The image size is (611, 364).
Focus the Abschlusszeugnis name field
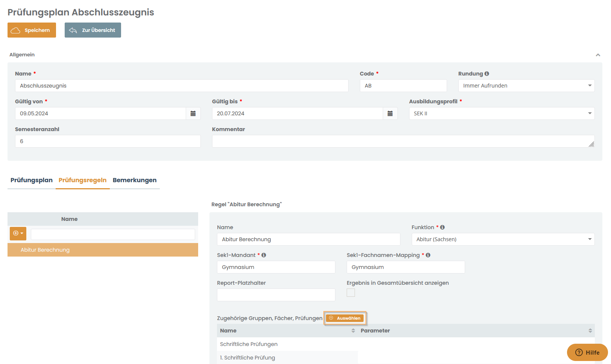coord(182,86)
